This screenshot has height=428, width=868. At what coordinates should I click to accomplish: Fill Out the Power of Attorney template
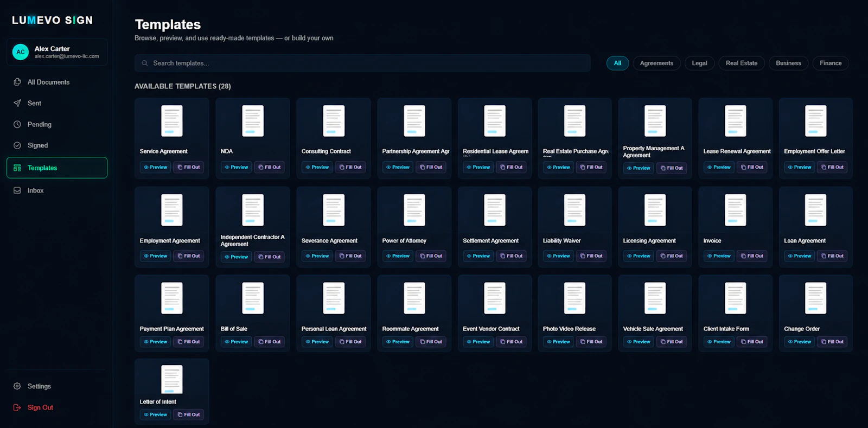point(431,256)
